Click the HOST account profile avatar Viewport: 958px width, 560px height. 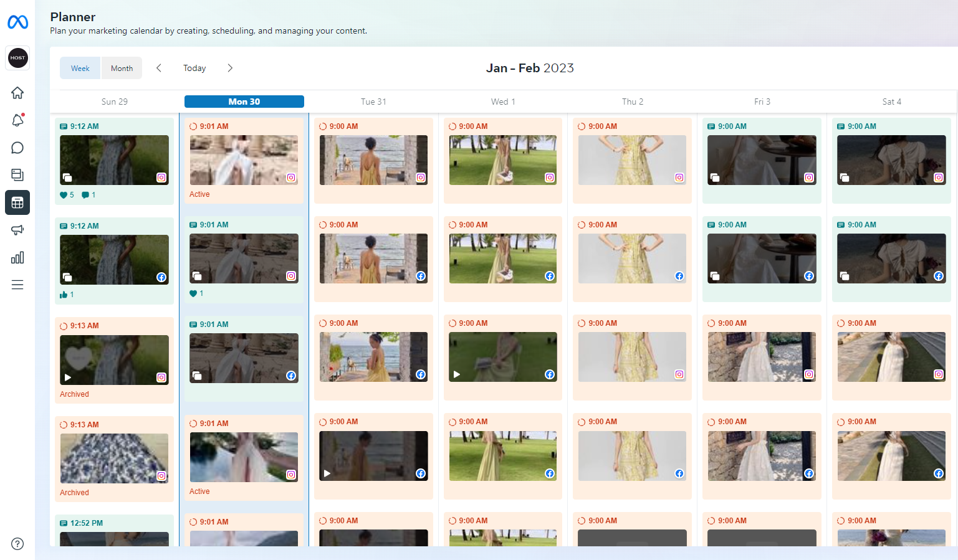click(17, 58)
